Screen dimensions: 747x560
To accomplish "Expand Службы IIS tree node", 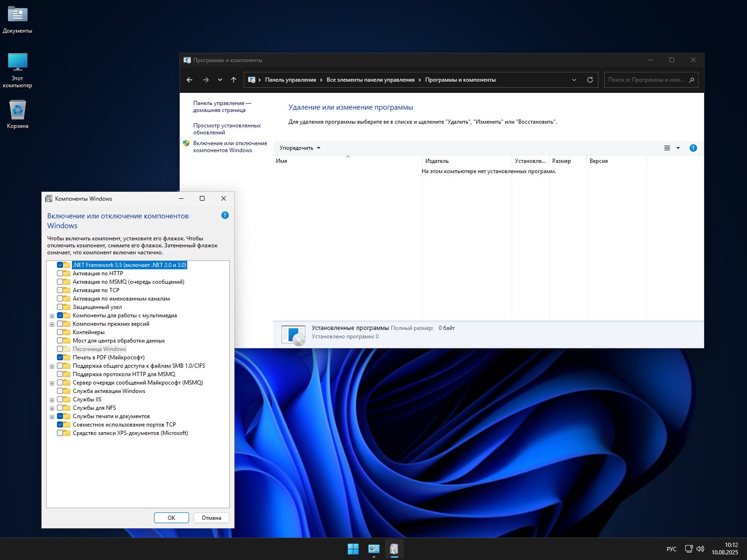I will click(x=52, y=400).
